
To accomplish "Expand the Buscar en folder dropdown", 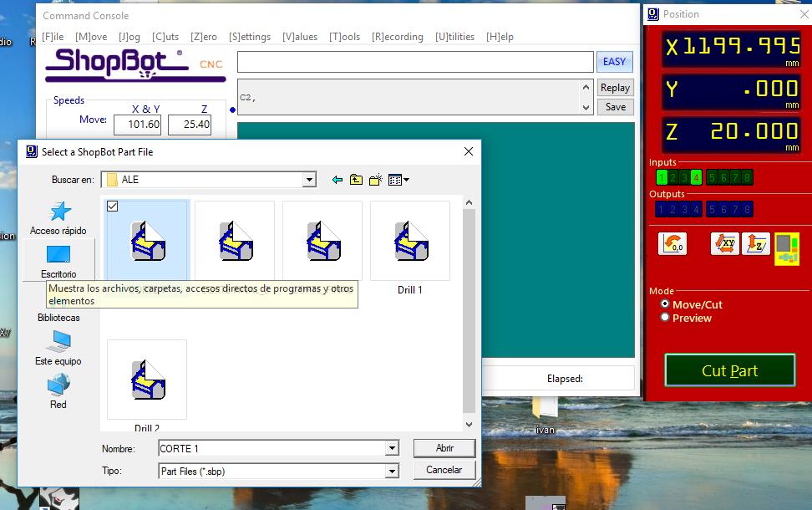I will pos(309,180).
